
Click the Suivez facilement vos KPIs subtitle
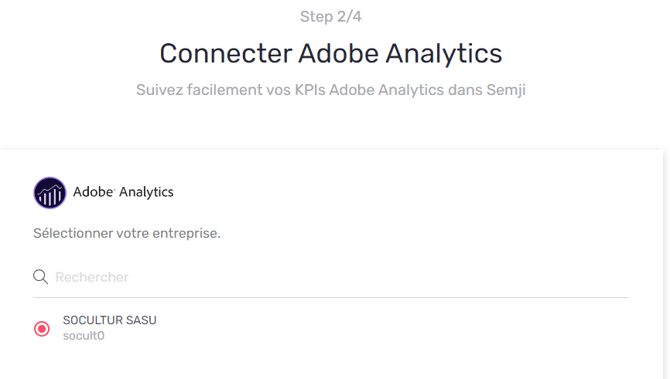click(x=331, y=90)
